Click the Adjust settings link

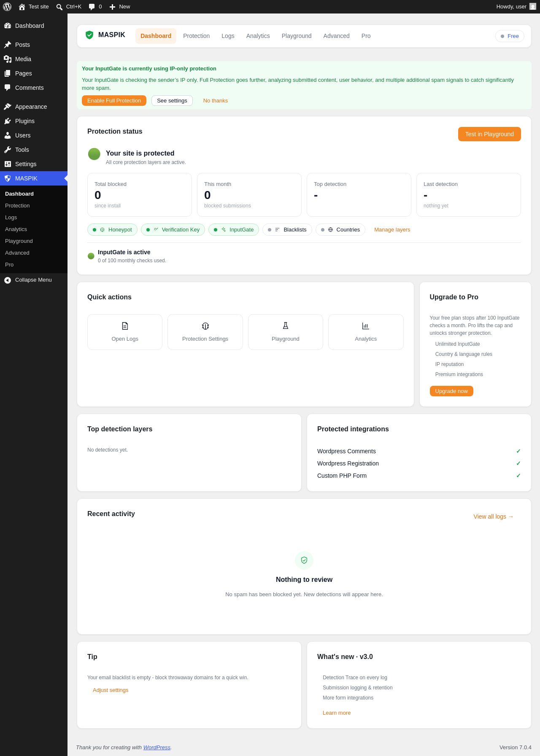(111, 690)
